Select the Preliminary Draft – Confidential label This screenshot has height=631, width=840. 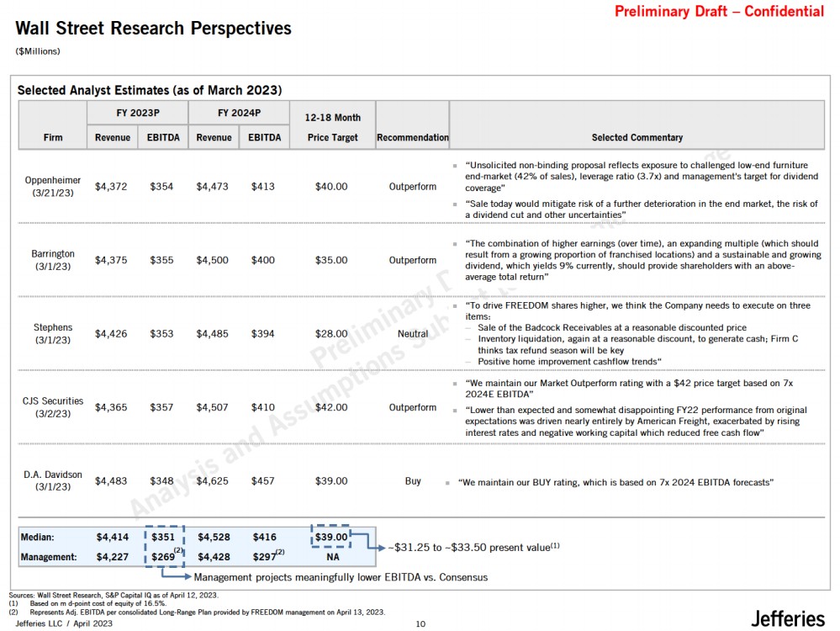[x=719, y=12]
